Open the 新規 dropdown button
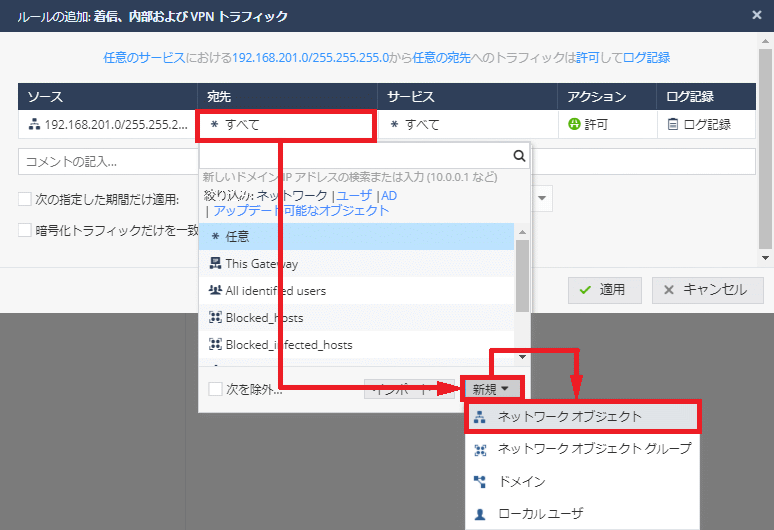The width and height of the screenshot is (774, 530). [491, 389]
